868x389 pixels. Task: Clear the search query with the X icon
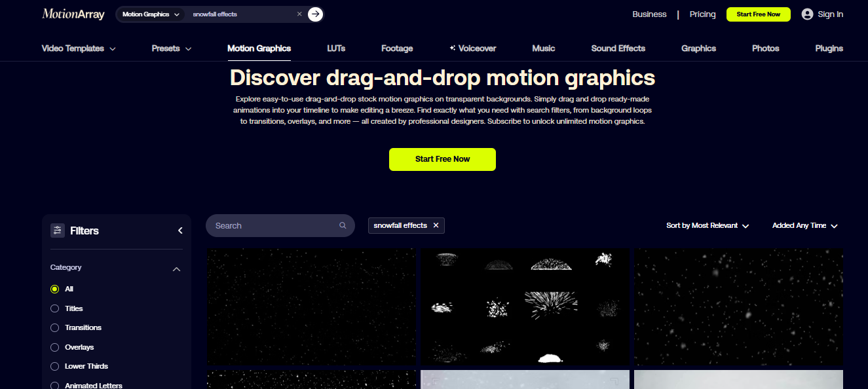click(299, 14)
